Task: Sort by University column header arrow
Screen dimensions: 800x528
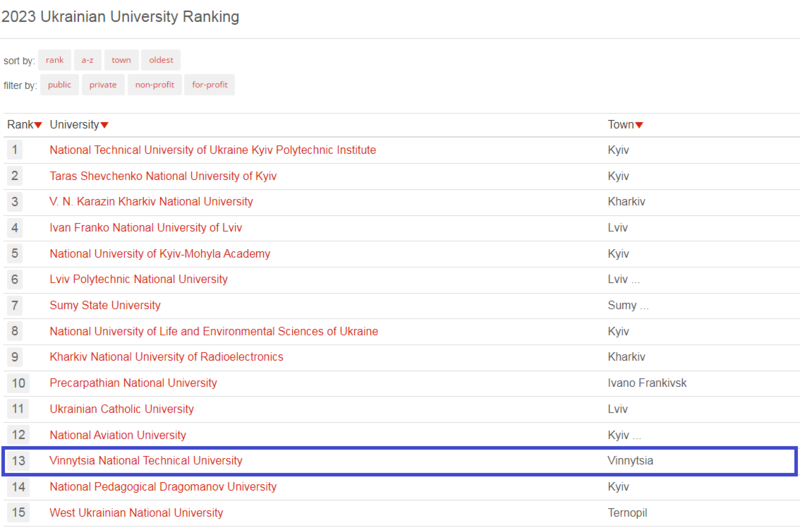Action: pyautogui.click(x=104, y=125)
